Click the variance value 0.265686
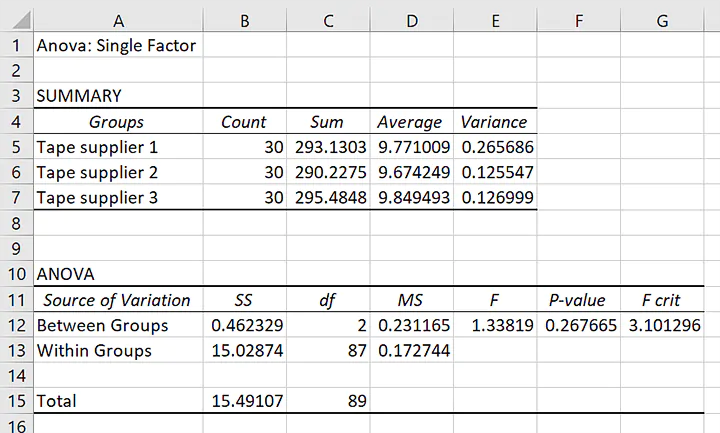 pos(495,147)
